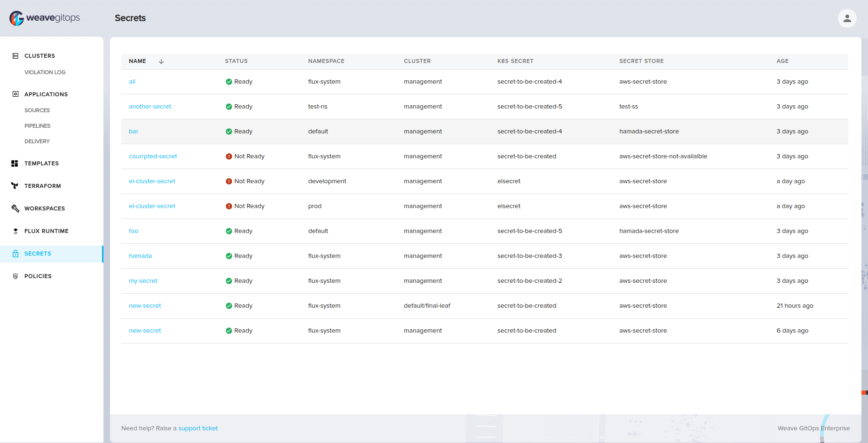Click the Applications sidebar icon
This screenshot has height=443, width=868.
16,94
